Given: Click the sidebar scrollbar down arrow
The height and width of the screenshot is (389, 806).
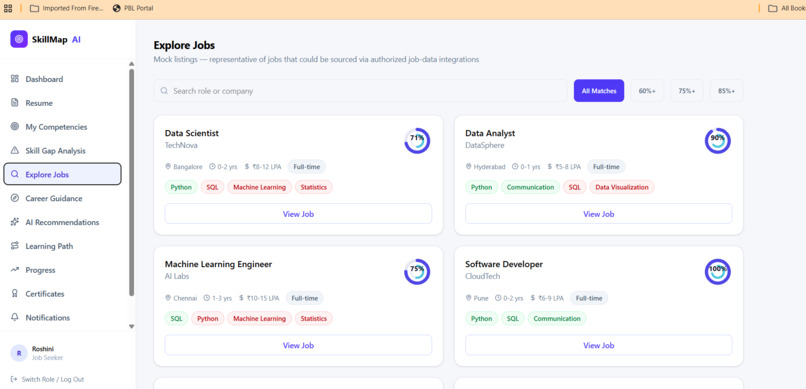Looking at the screenshot, I should 132,326.
